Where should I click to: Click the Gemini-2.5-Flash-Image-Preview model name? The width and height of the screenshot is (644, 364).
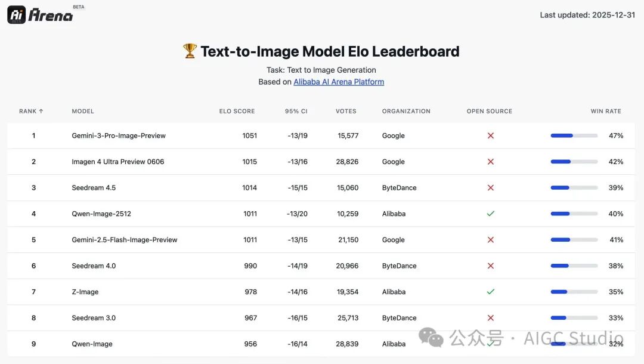[125, 240]
